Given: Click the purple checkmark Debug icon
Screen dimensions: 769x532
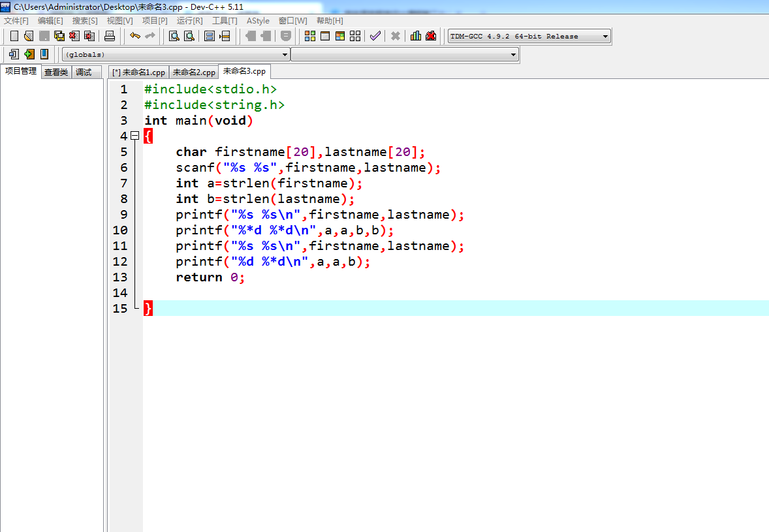Looking at the screenshot, I should (x=375, y=36).
